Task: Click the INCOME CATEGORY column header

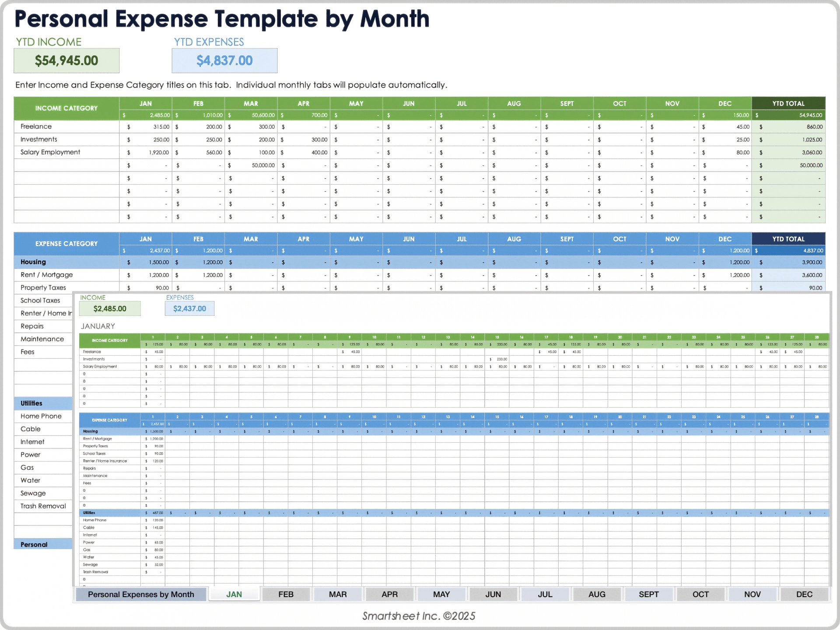Action: (66, 108)
